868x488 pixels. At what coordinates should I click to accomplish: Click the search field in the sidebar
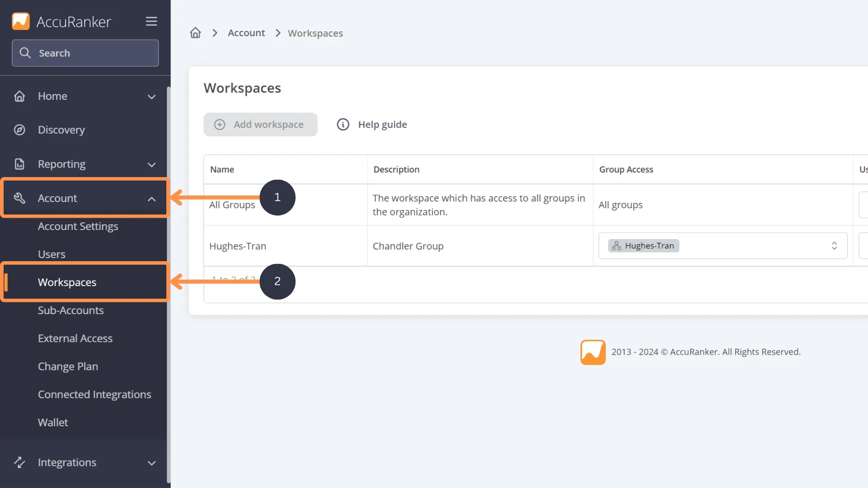85,53
